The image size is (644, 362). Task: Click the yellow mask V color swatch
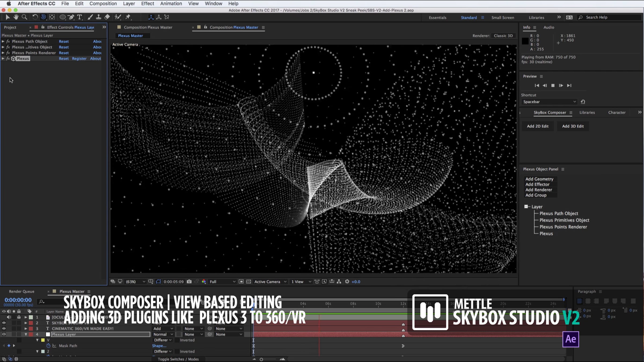[43, 340]
